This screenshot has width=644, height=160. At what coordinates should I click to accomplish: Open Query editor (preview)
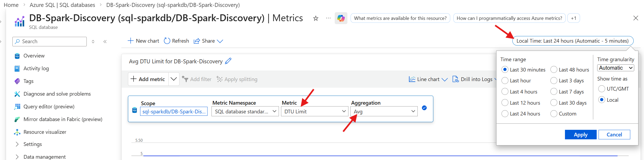[49, 106]
